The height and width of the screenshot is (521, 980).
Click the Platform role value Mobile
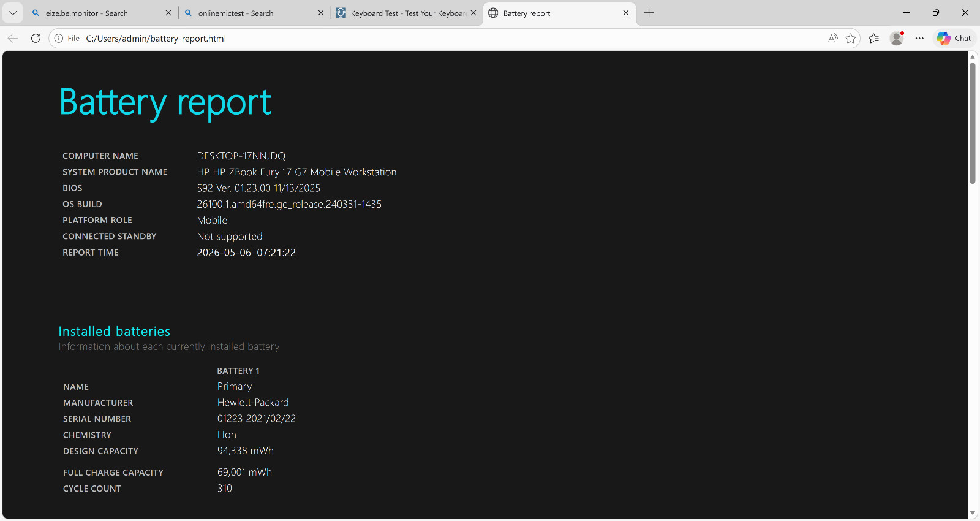point(212,220)
